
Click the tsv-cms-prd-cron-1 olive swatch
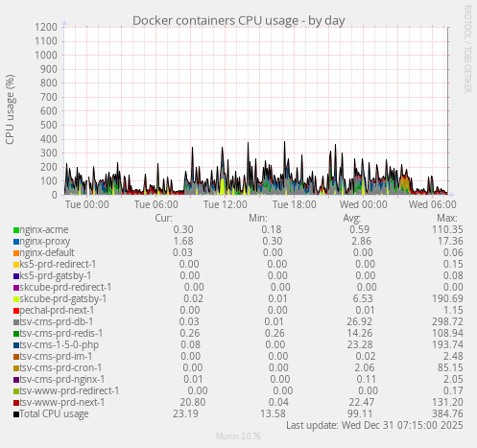[16, 368]
